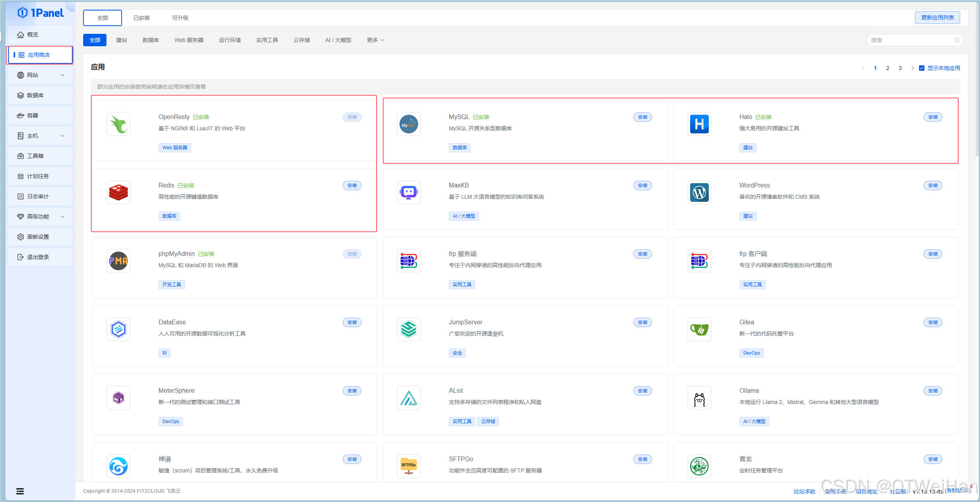Screen dimensions: 980x502
Task: Open the AList app icon
Action: tap(409, 398)
